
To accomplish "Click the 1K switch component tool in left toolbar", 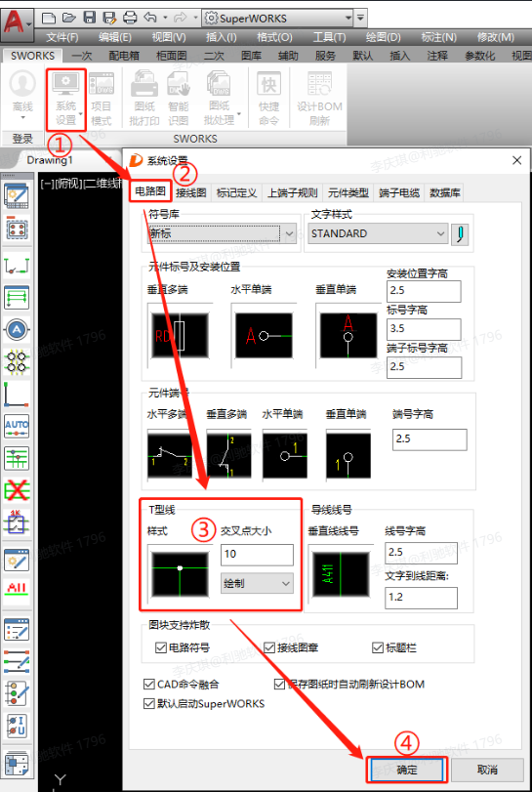I will (x=17, y=521).
